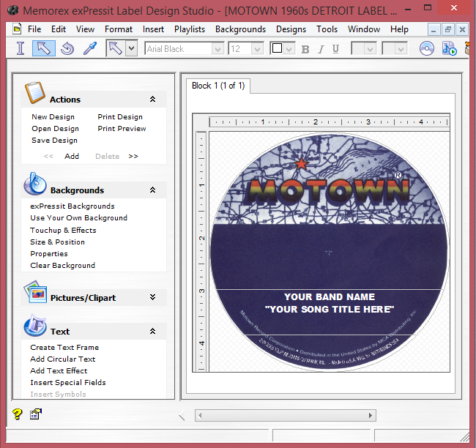This screenshot has width=476, height=448.
Task: Click the disc icon in toolbar
Action: (x=427, y=48)
